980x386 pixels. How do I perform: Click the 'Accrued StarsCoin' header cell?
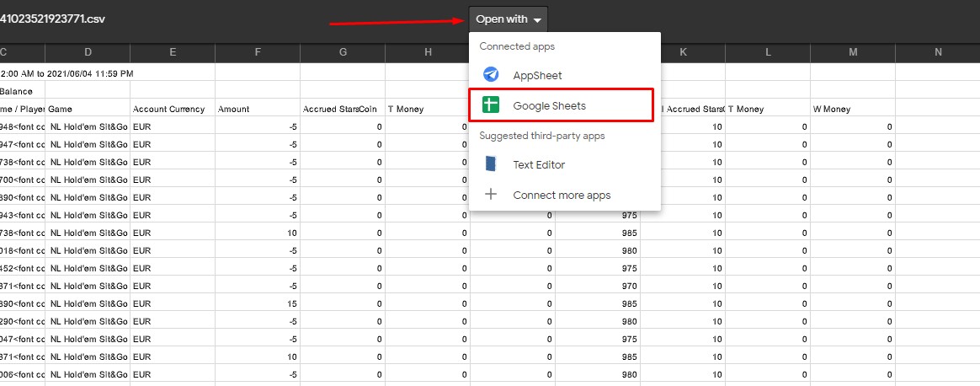point(343,109)
